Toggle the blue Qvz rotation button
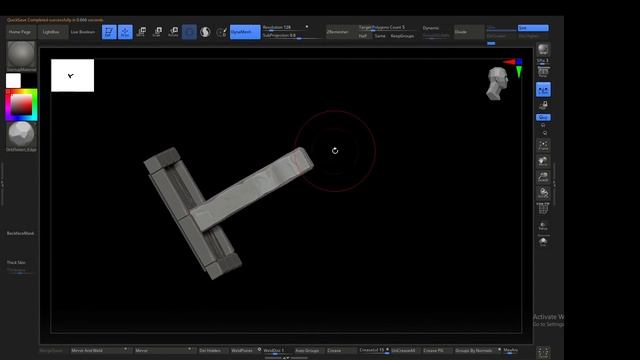This screenshot has width=640, height=360. pyautogui.click(x=543, y=117)
